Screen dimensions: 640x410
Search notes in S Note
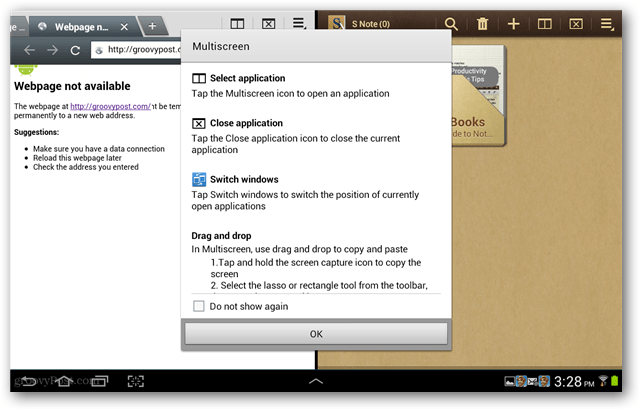451,24
